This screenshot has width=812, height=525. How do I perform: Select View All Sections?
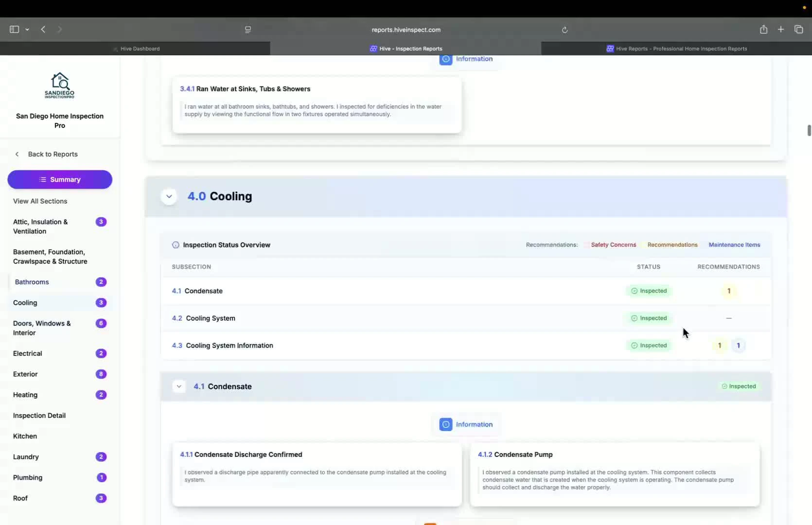click(40, 201)
